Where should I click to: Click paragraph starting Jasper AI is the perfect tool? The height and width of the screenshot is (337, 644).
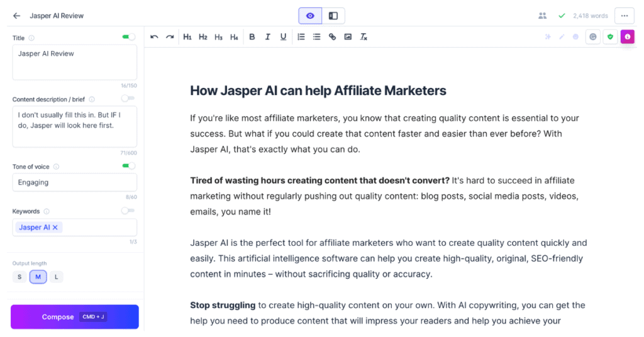pos(389,258)
